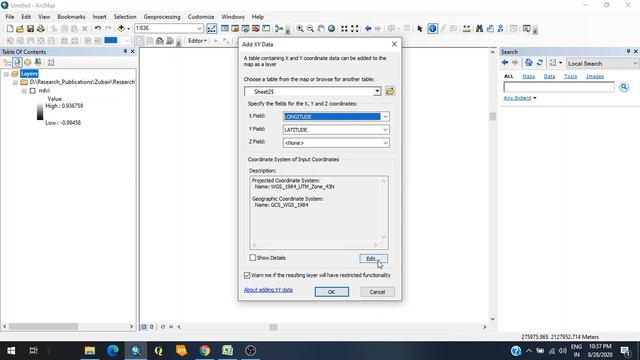
Task: Click the Fixed Zoom Out icon
Action: (355, 29)
